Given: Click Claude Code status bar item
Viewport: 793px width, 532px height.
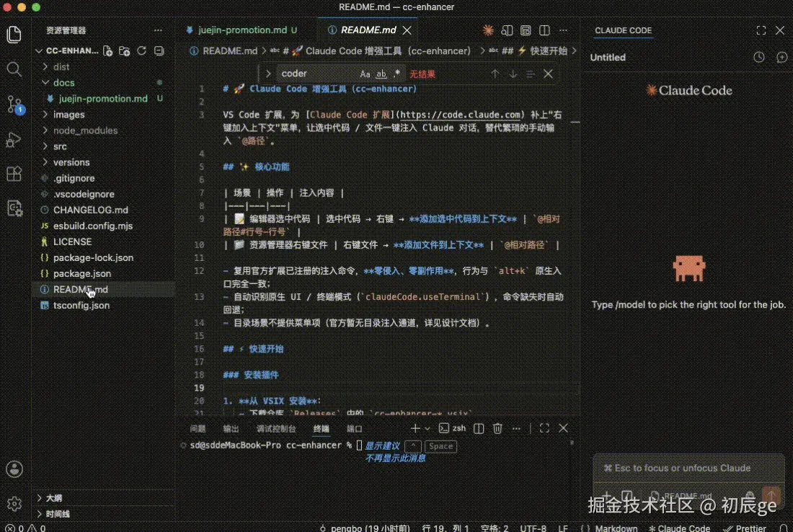Looking at the screenshot, I should click(679, 528).
